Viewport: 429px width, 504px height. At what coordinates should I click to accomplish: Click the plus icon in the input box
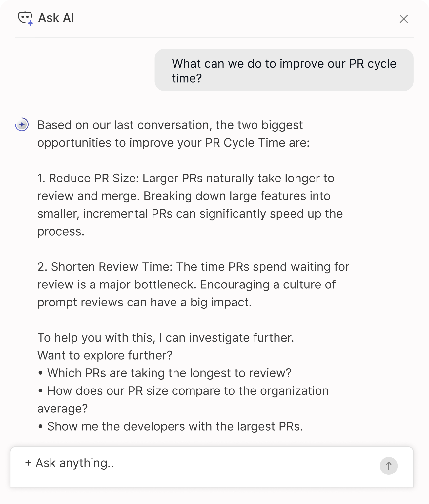[28, 463]
